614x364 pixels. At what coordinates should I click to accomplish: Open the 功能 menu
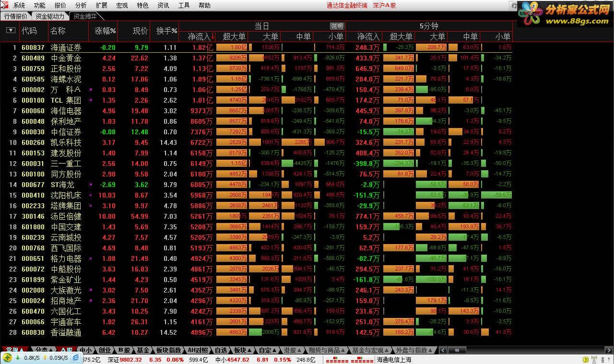tap(40, 5)
